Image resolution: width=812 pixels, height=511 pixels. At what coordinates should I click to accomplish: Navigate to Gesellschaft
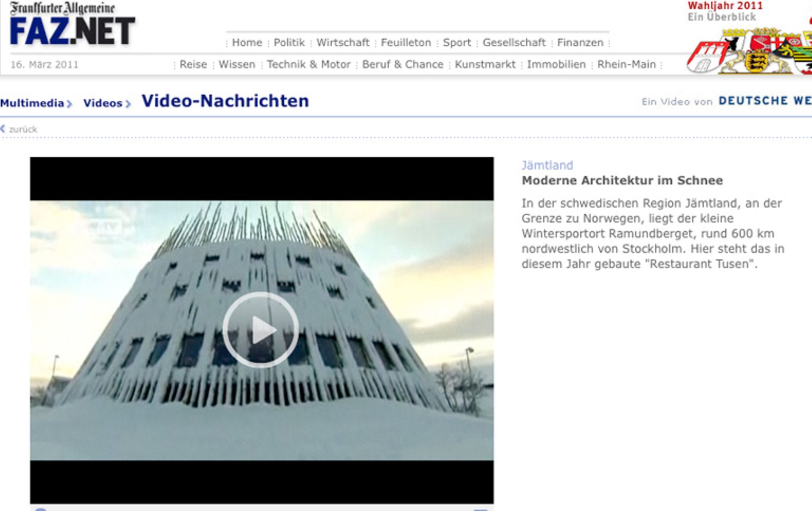(x=514, y=42)
